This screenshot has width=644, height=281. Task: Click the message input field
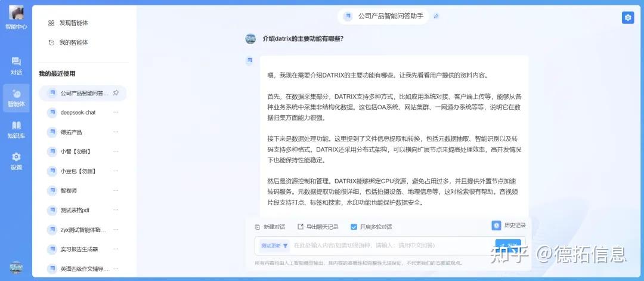390,246
